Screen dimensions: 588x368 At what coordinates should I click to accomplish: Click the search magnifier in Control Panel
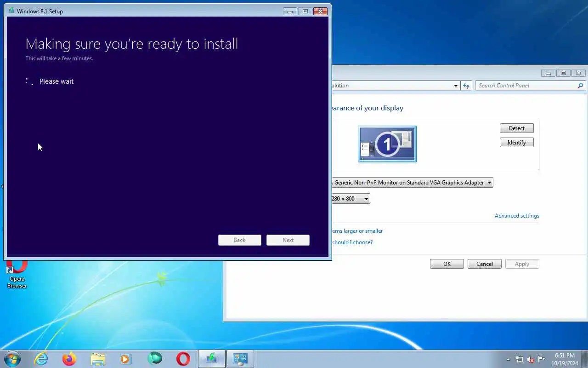tap(580, 86)
